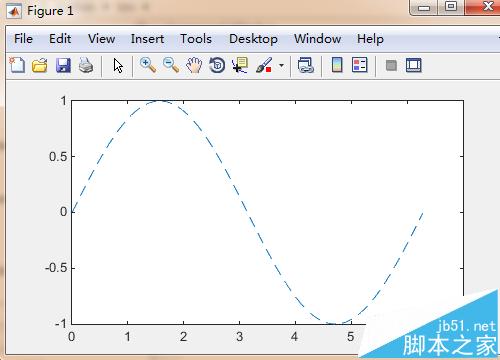The image size is (500, 360).
Task: Select the Brush data tool
Action: [x=264, y=65]
